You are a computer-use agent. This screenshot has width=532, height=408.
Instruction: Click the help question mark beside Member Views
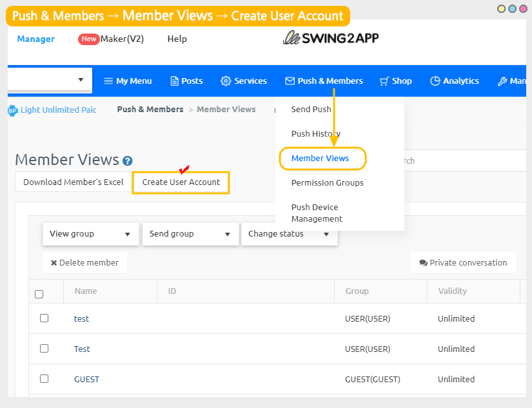[128, 161]
